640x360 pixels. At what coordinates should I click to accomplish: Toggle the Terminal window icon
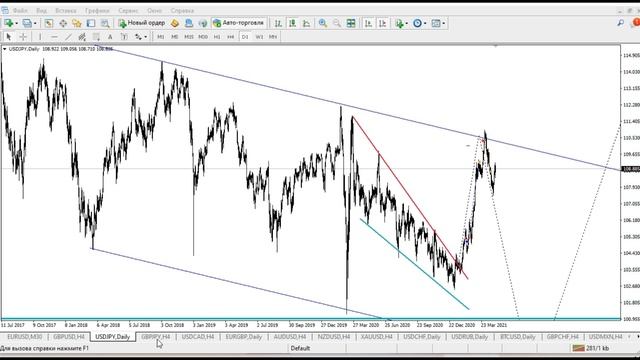[91, 23]
